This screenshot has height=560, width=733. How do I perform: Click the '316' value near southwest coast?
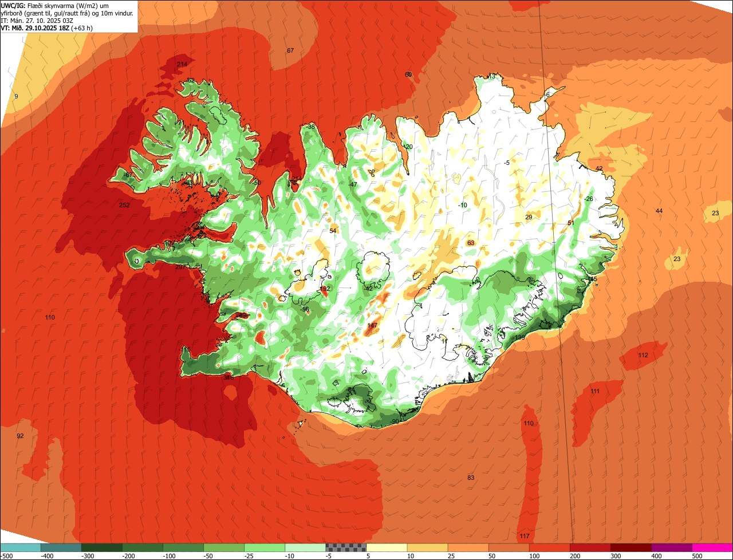[228, 377]
